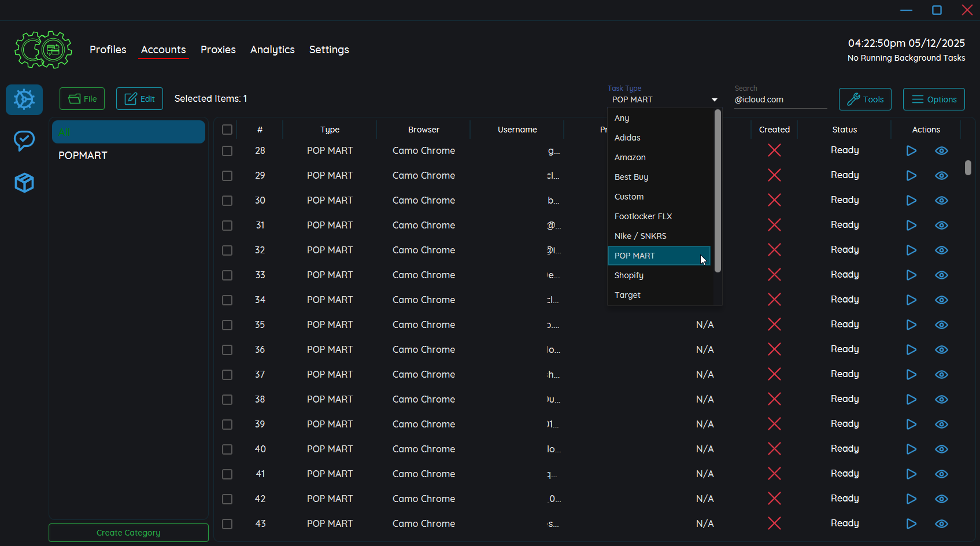The width and height of the screenshot is (980, 546).
Task: Select the POPMART category
Action: (128, 156)
